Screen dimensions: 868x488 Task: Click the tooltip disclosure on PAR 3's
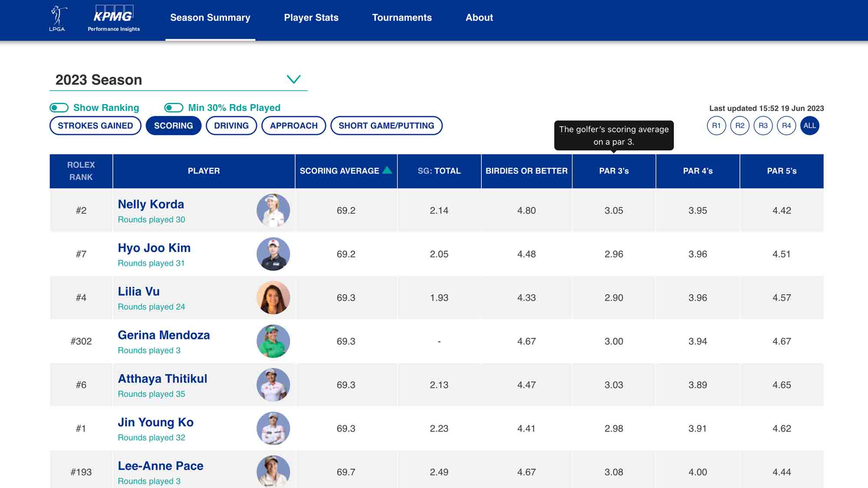[614, 171]
